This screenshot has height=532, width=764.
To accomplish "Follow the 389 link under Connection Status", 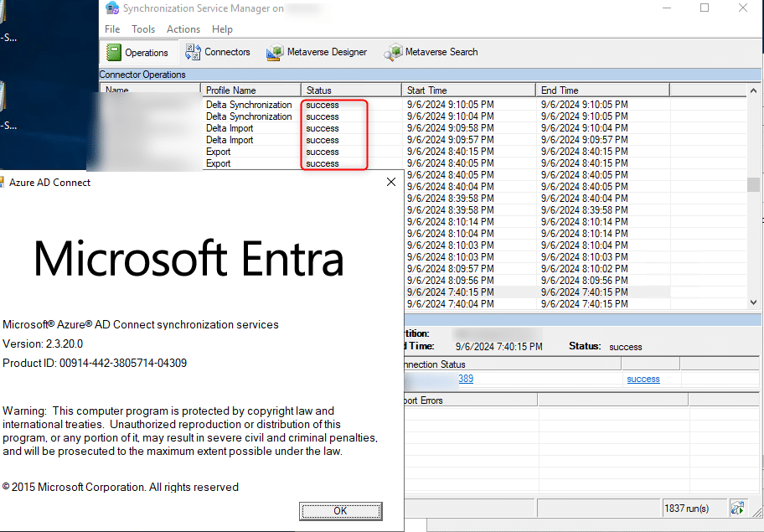I will (466, 379).
